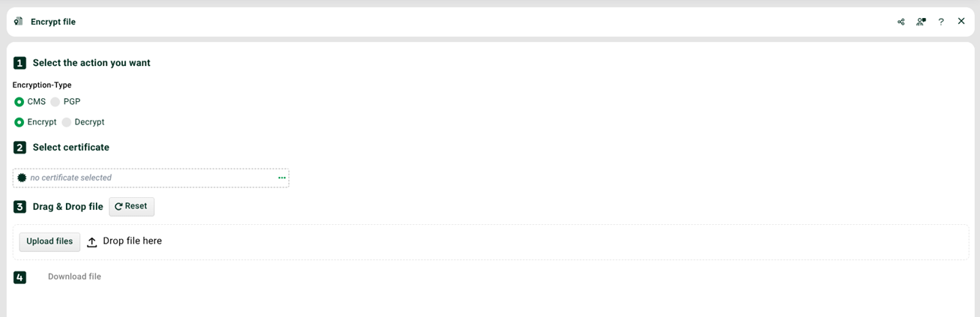Image resolution: width=980 pixels, height=317 pixels.
Task: Click the step 1 number badge
Action: click(x=19, y=63)
